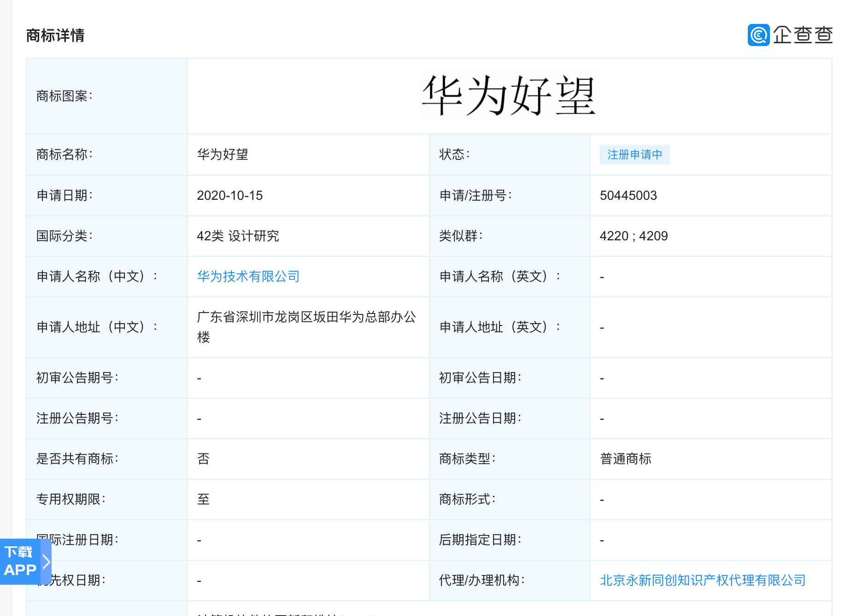Click the 初审公告期号 label

(77, 378)
